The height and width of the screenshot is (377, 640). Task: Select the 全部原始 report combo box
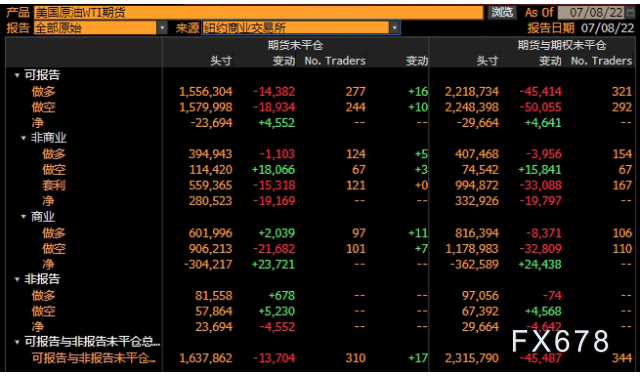tap(96, 28)
